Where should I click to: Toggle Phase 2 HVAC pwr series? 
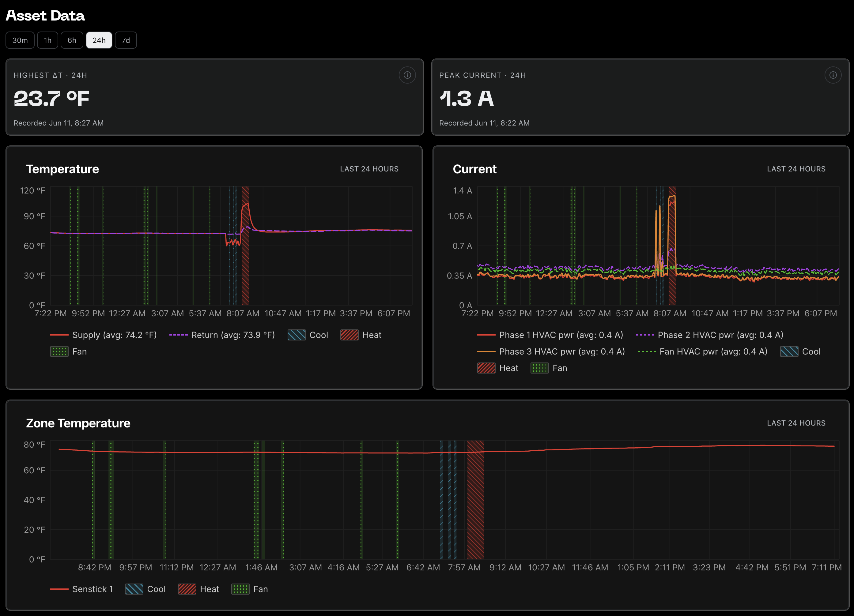pyautogui.click(x=709, y=335)
